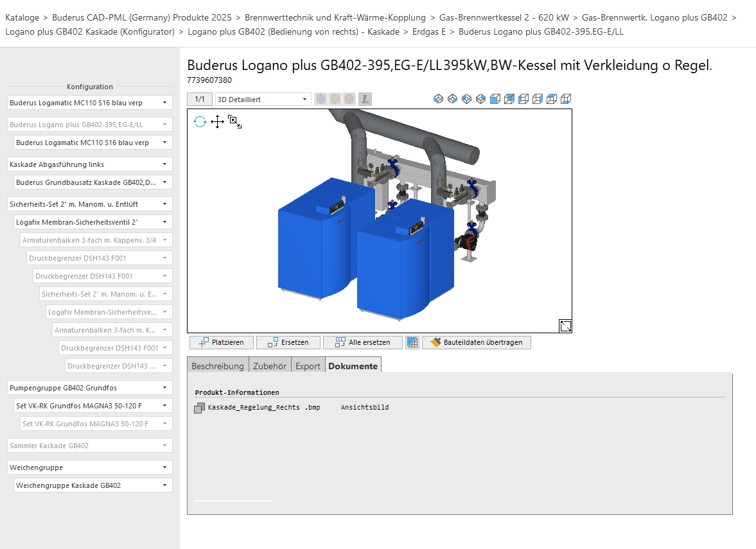Expand the 3D preview to fullscreen

565,326
